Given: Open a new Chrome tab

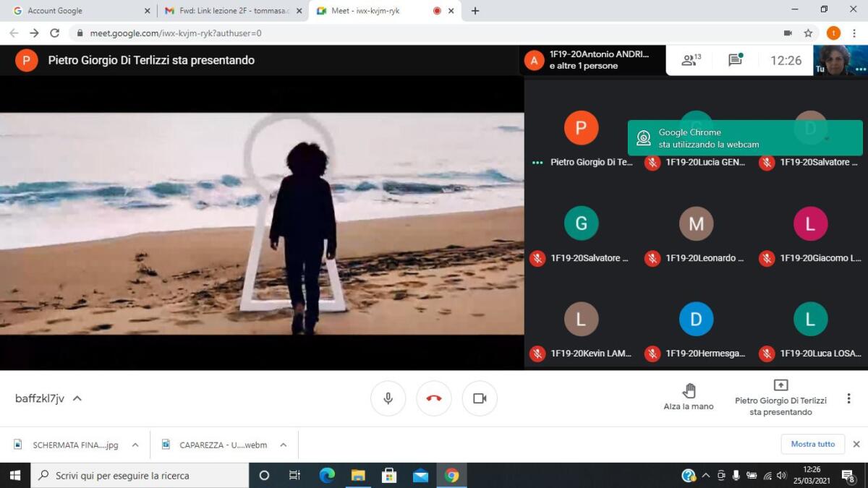Looking at the screenshot, I should click(475, 11).
